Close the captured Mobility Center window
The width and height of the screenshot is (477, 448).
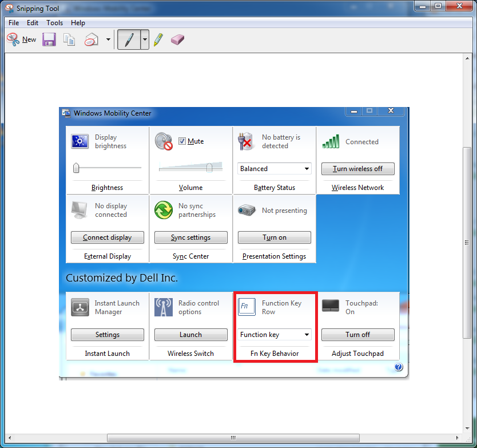[391, 111]
